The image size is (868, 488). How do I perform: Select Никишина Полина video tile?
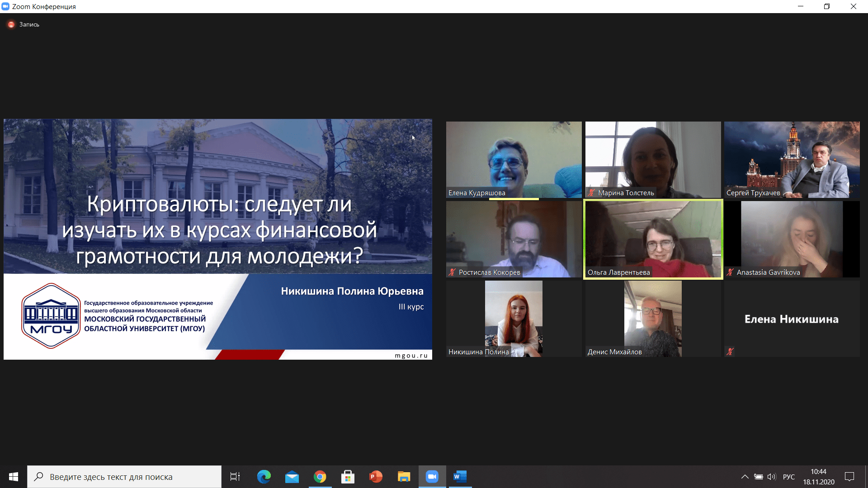pos(514,319)
